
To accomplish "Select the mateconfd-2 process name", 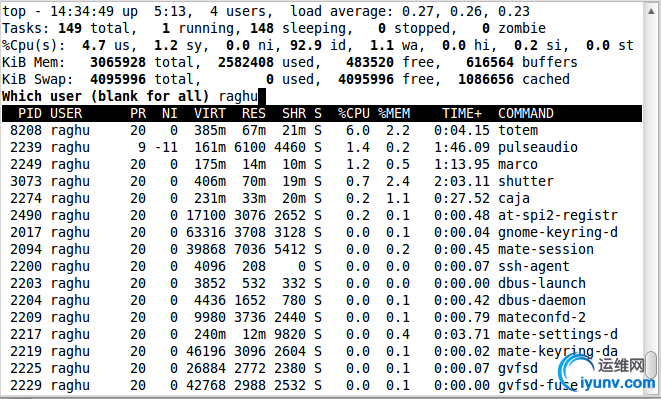I will tap(542, 317).
